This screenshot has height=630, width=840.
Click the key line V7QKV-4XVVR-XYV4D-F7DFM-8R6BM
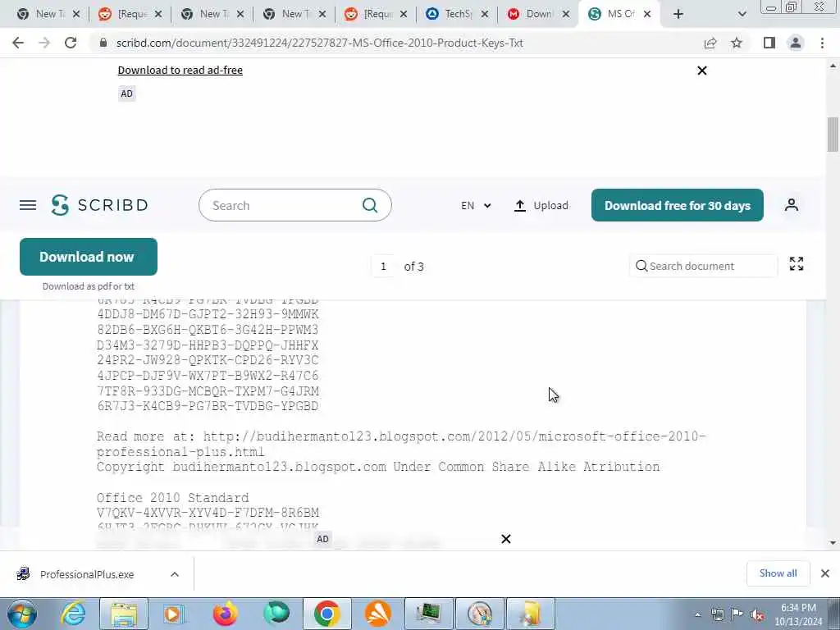208,513
